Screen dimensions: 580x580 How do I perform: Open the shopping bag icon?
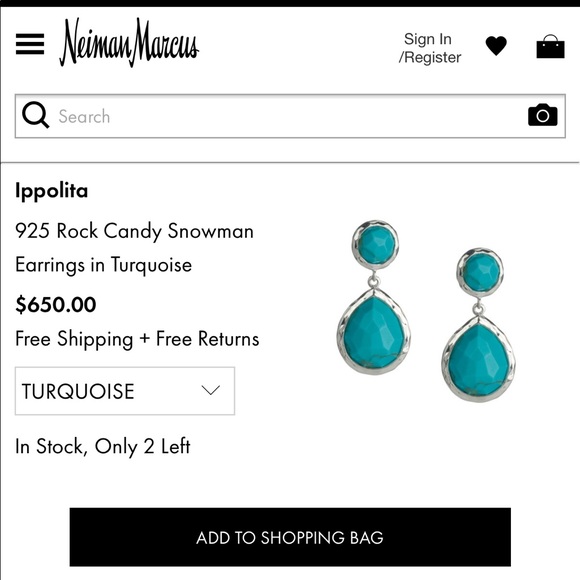coord(550,47)
